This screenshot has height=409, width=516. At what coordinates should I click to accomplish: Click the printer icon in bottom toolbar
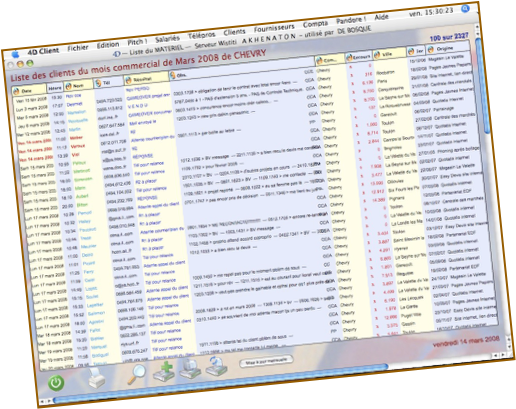[96, 378]
